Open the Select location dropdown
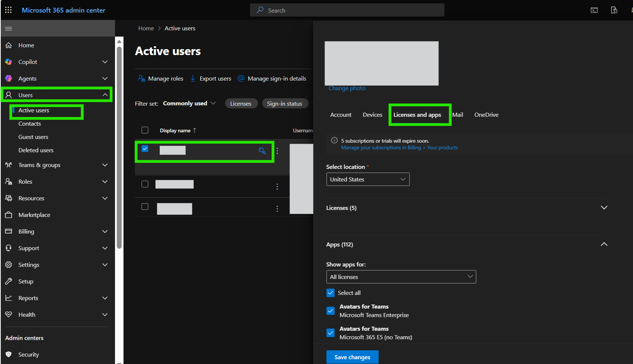 pyautogui.click(x=368, y=179)
